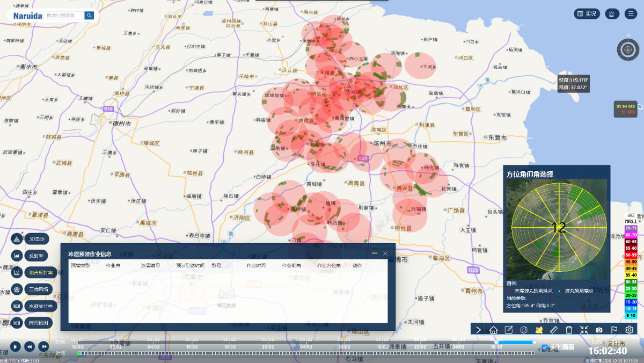The width and height of the screenshot is (644, 363).
Task: Select the ruler measurement tool
Action: click(x=554, y=330)
